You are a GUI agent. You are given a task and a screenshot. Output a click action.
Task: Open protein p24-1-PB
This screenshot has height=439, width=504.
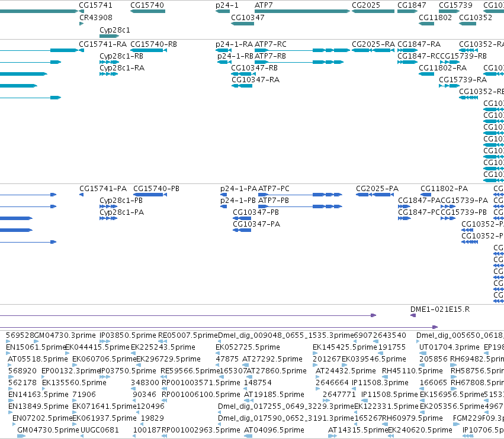click(x=238, y=201)
